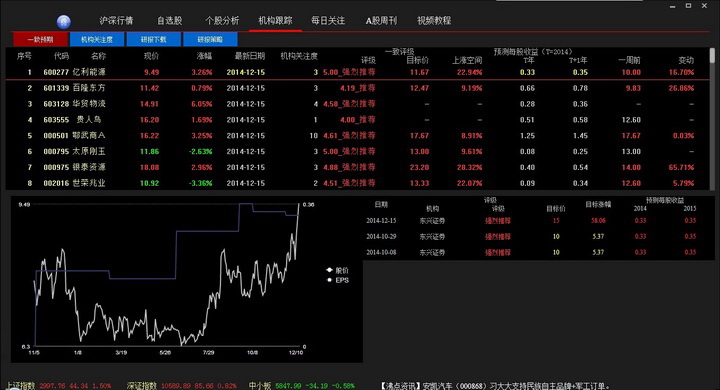Click the 中小板 index entry
This screenshot has width=720, height=390.
click(301, 386)
